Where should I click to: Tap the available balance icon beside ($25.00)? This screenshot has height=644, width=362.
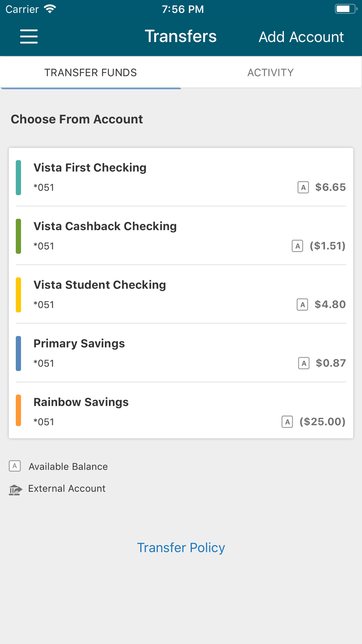click(287, 422)
